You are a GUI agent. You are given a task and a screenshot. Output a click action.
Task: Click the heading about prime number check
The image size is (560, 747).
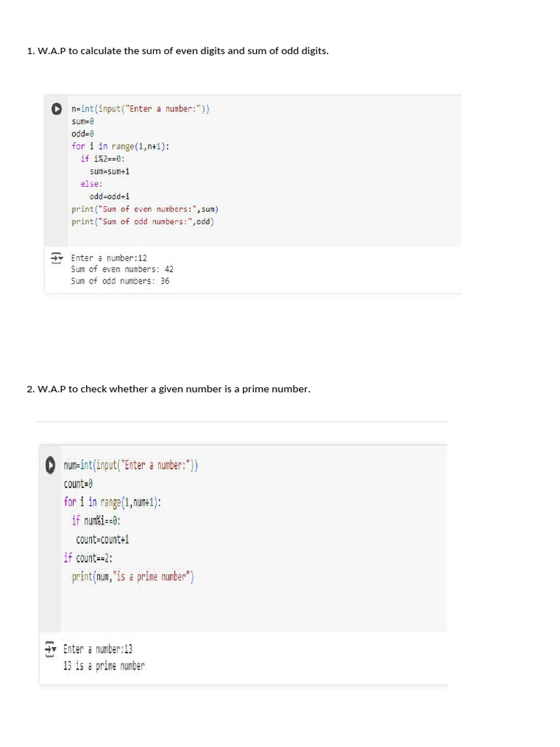click(168, 390)
